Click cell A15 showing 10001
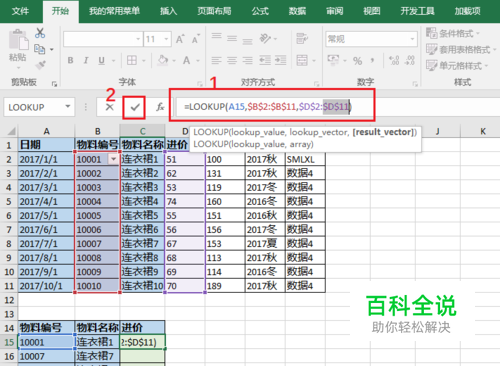 (46, 342)
